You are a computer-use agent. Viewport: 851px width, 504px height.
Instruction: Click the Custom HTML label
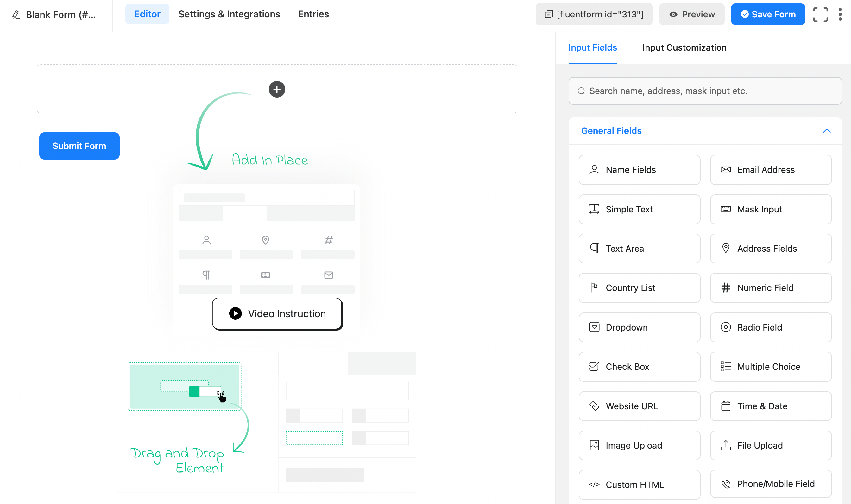[x=635, y=485]
